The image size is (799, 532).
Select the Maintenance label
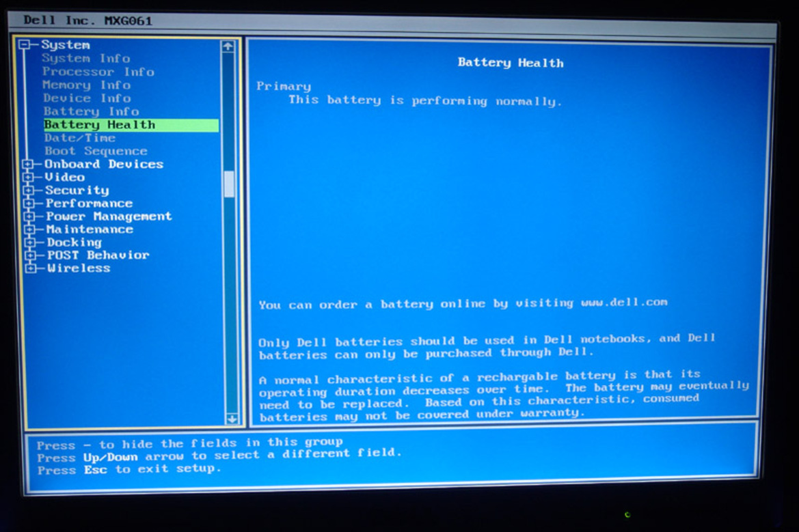pos(90,229)
